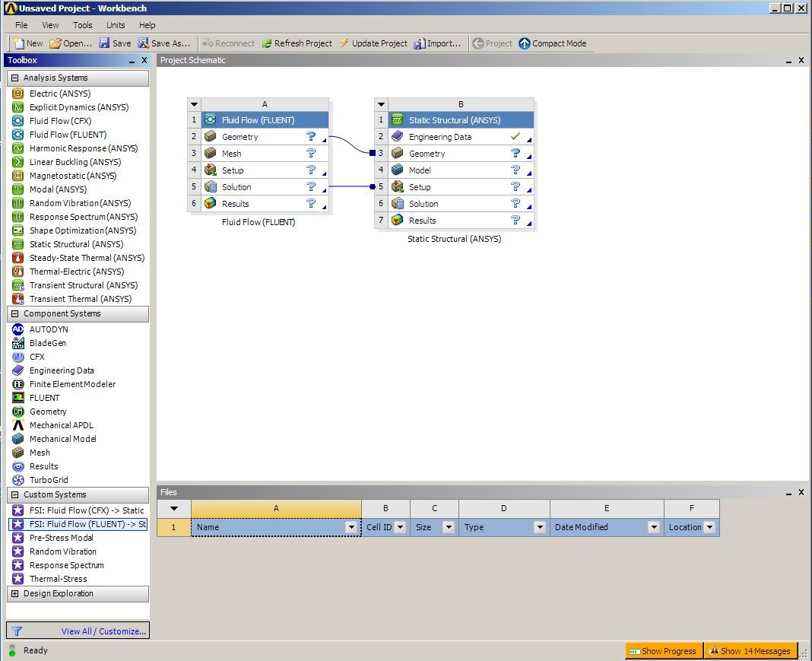Select the AUTODYN component icon

18,329
